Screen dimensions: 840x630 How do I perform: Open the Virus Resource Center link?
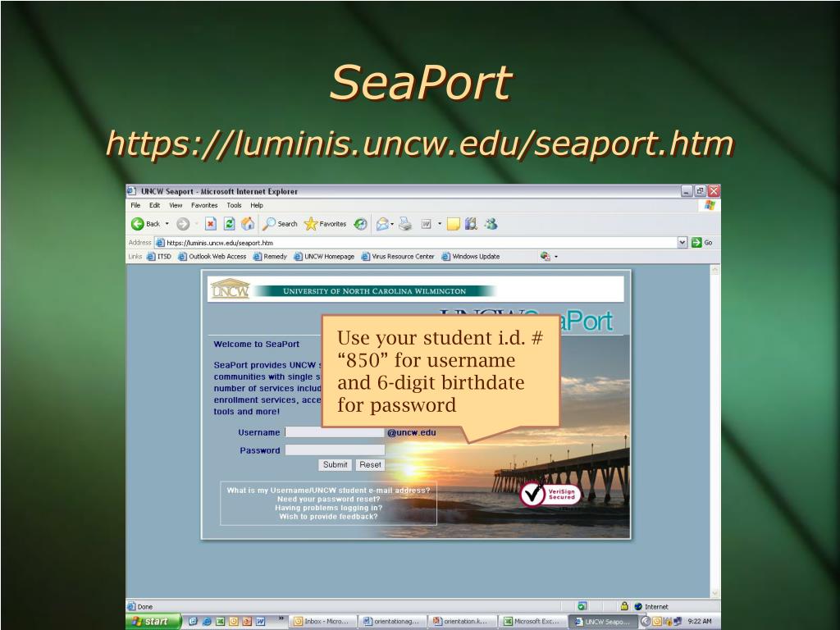tap(398, 257)
